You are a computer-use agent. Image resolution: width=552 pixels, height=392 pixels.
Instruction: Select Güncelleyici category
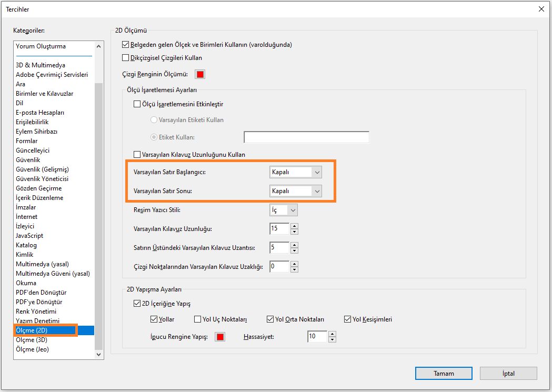point(33,150)
